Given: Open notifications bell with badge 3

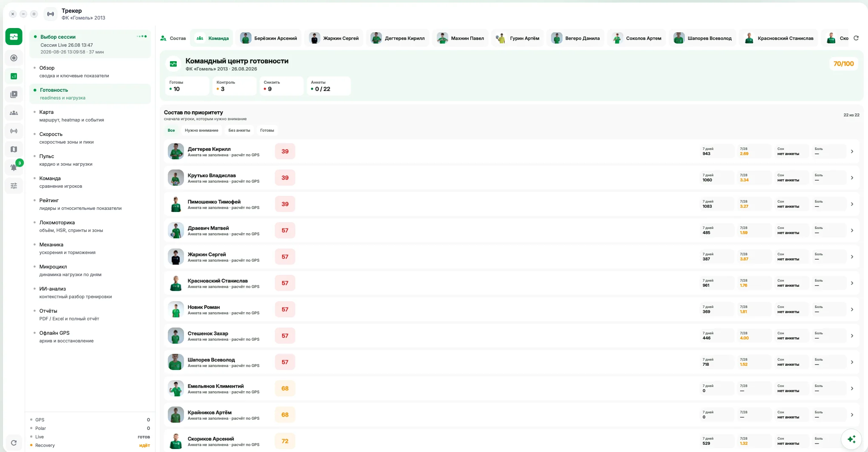Looking at the screenshot, I should (x=14, y=167).
